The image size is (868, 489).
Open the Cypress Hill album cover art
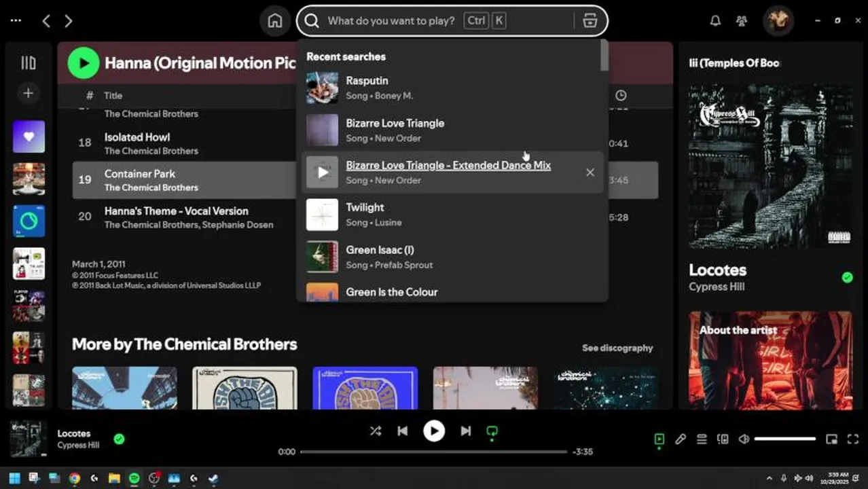point(771,166)
